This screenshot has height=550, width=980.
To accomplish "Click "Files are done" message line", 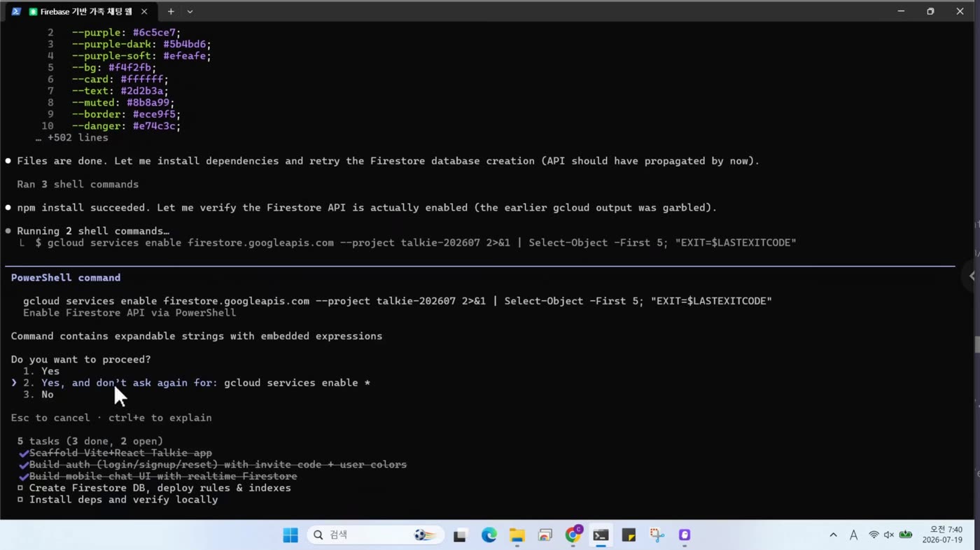I will pos(388,161).
